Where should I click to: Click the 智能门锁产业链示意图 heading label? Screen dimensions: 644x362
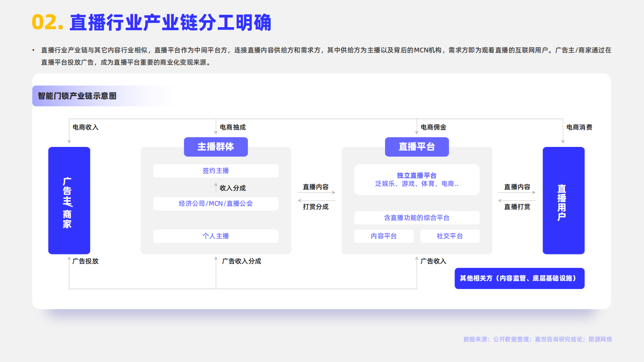(x=77, y=96)
